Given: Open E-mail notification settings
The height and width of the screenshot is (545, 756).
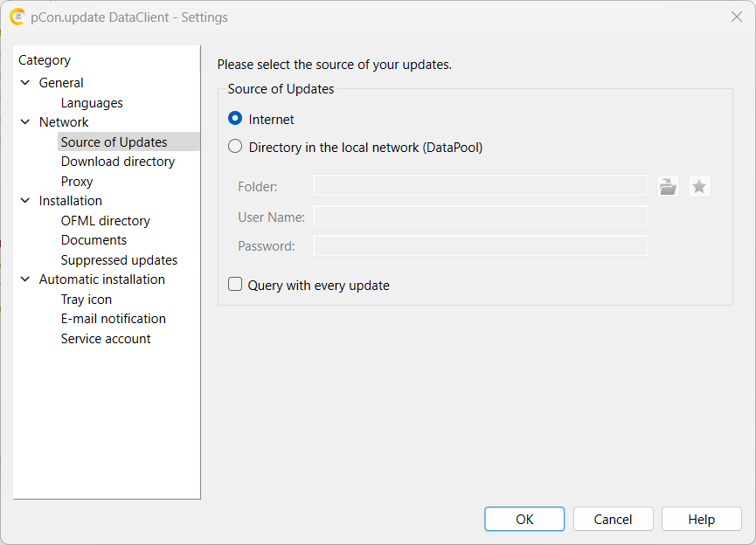Looking at the screenshot, I should [114, 319].
